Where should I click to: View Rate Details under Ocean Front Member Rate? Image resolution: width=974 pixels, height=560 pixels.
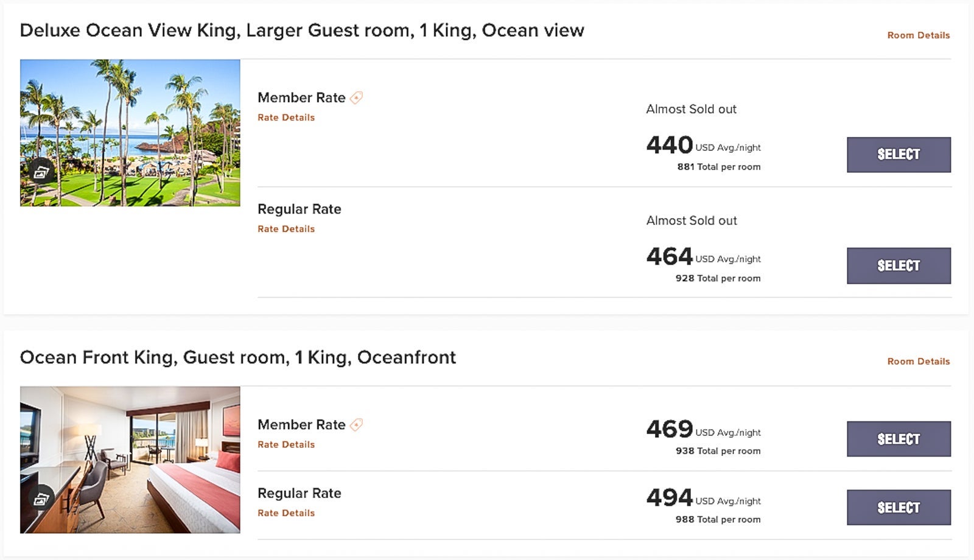pyautogui.click(x=286, y=444)
